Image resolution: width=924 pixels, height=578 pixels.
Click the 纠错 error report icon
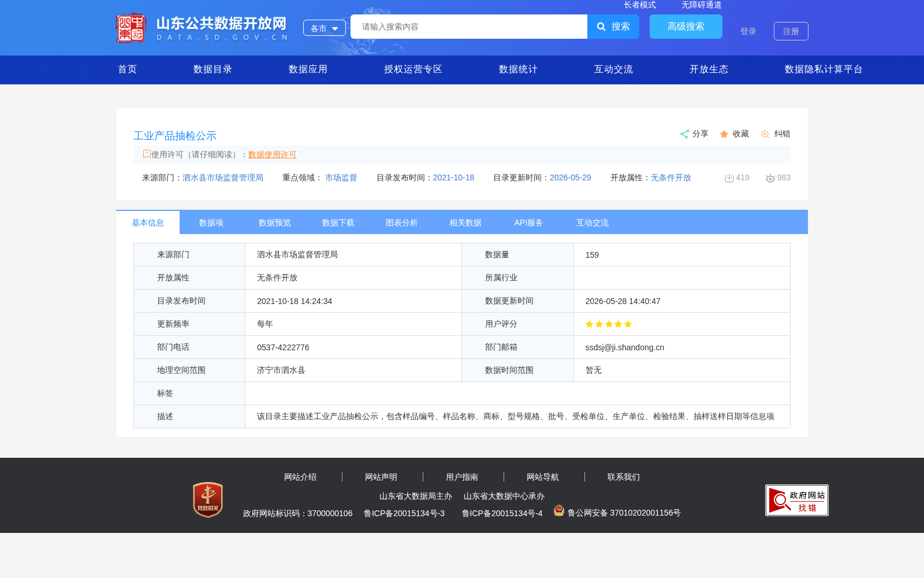click(x=765, y=134)
